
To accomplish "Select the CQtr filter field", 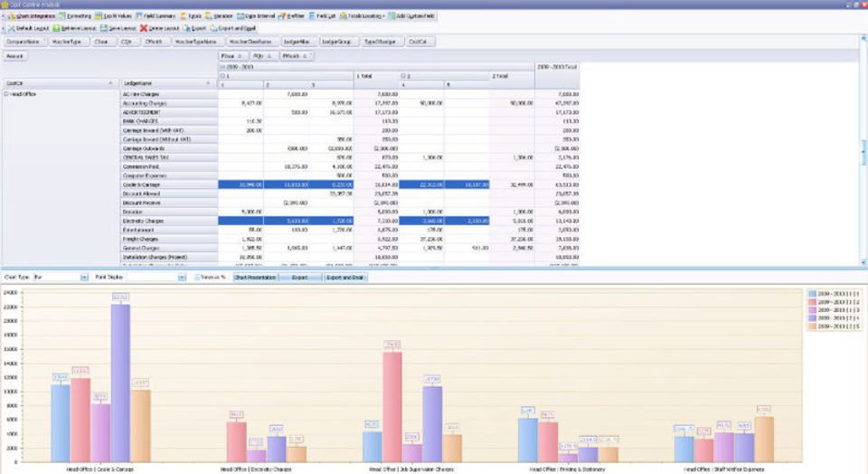I will tap(127, 42).
